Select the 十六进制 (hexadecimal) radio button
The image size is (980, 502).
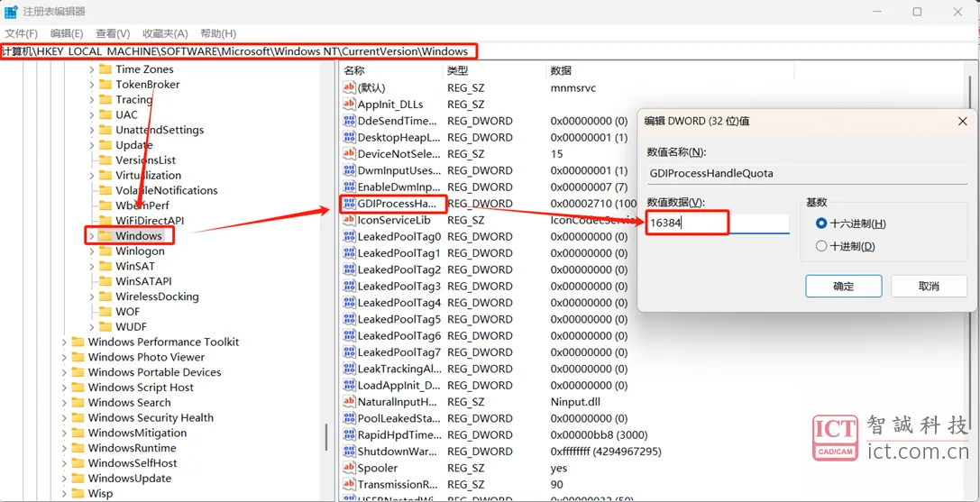(x=821, y=224)
